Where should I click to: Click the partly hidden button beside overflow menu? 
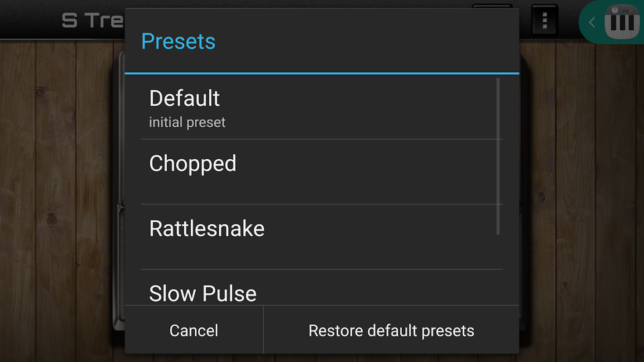492,6
